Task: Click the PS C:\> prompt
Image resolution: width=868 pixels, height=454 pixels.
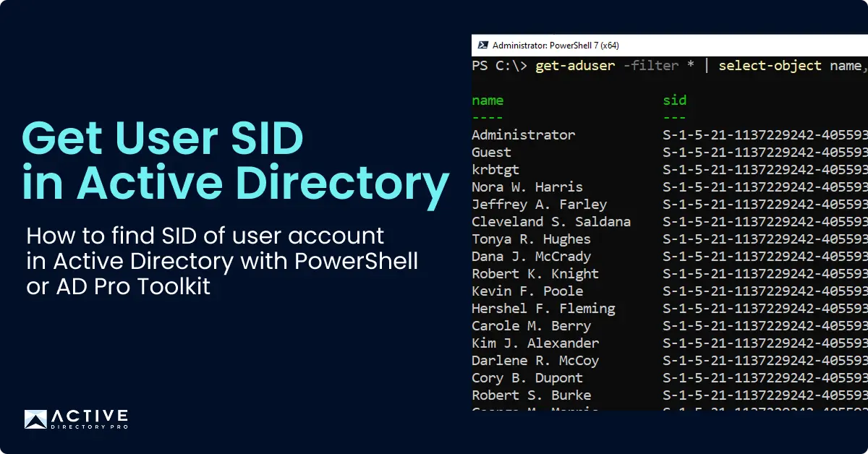Action: 500,66
